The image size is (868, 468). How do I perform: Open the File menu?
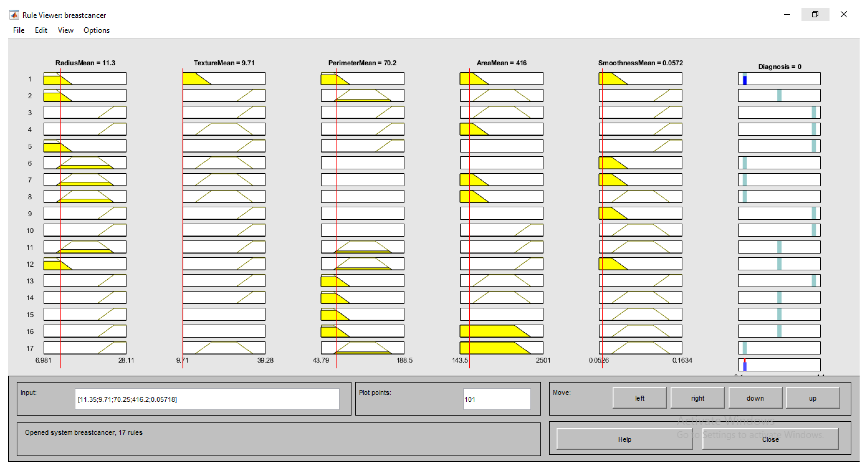click(18, 30)
